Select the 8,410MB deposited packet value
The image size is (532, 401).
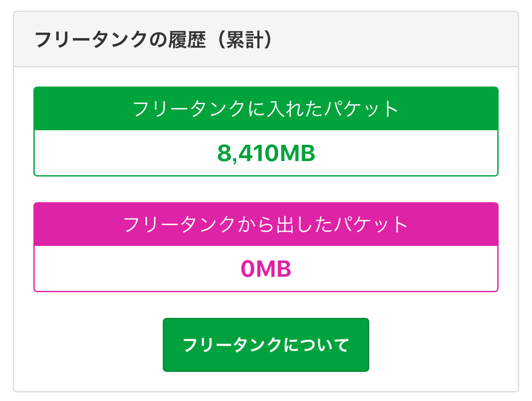pos(266,153)
